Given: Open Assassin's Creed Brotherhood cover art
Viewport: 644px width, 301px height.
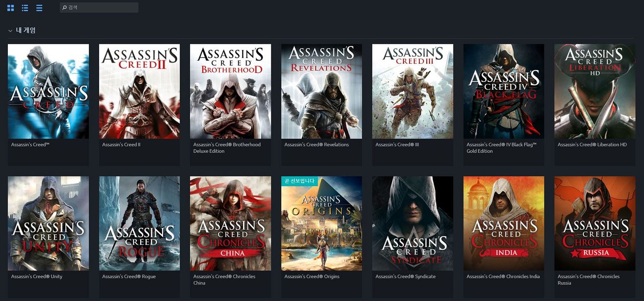Looking at the screenshot, I should [x=230, y=91].
